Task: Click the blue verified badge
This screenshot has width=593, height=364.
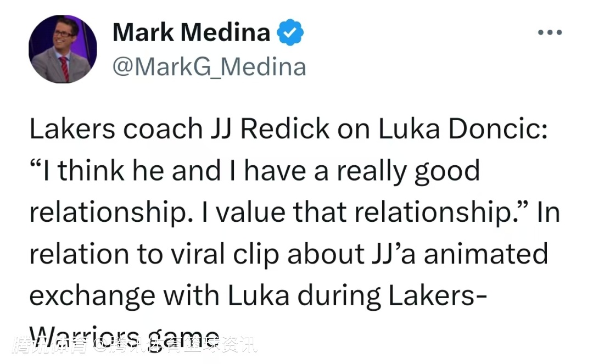Action: click(x=289, y=33)
